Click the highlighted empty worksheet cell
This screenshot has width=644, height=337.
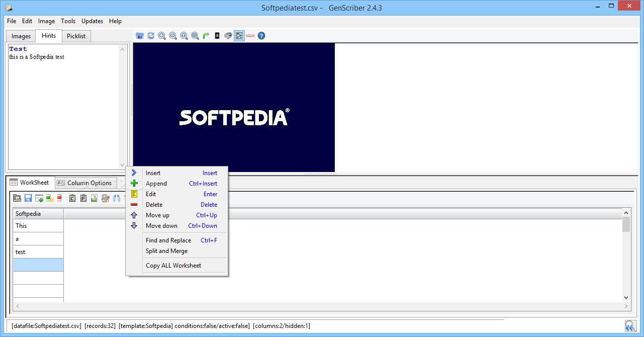coord(38,265)
